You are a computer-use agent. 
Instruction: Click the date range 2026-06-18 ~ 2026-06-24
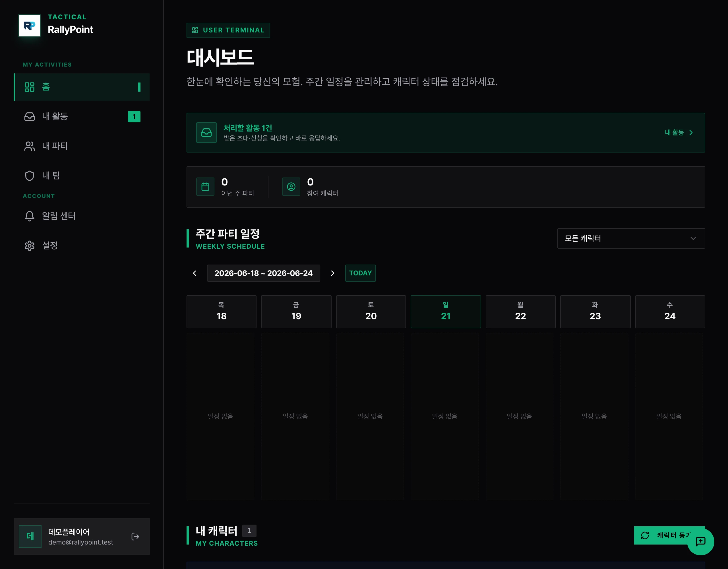coord(263,273)
